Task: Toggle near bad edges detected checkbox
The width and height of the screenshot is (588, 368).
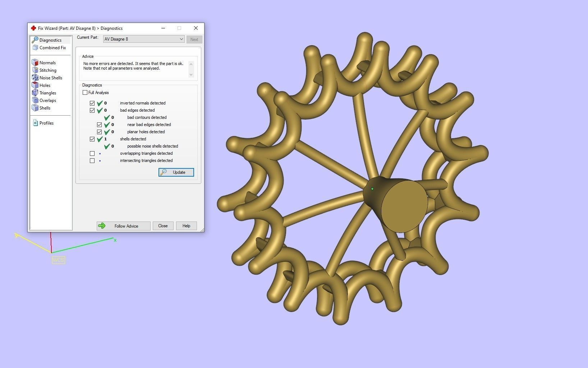Action: tap(100, 125)
